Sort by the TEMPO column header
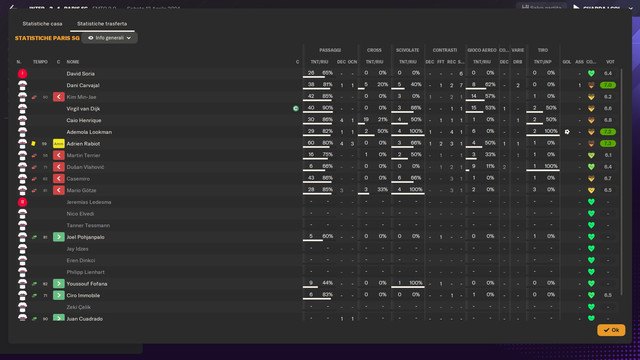 coord(40,62)
